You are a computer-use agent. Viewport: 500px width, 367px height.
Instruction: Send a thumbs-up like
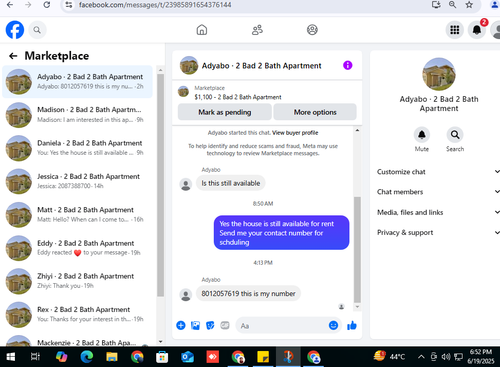pos(352,325)
